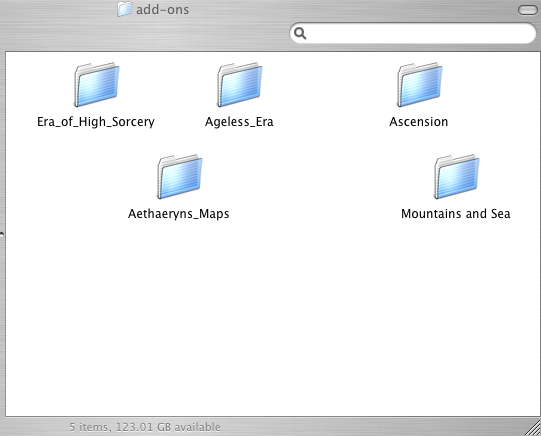Click the Mountains and Sea name label
541x436 pixels.
[455, 214]
